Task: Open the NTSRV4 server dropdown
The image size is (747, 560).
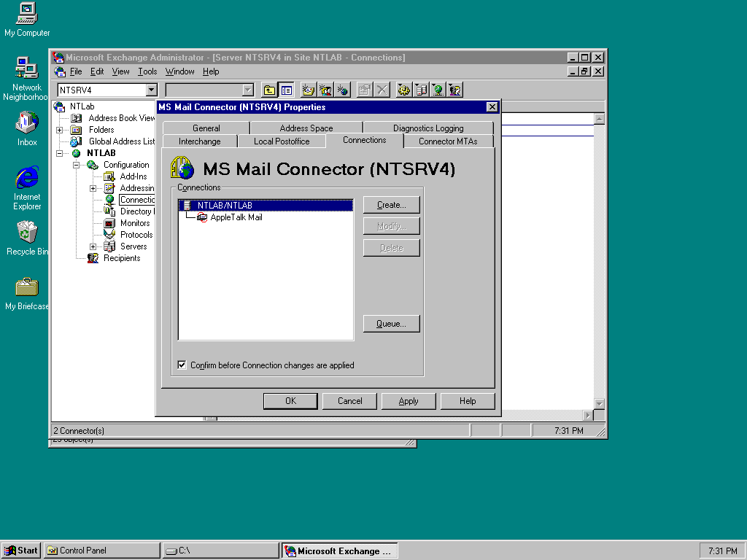Action: 152,90
